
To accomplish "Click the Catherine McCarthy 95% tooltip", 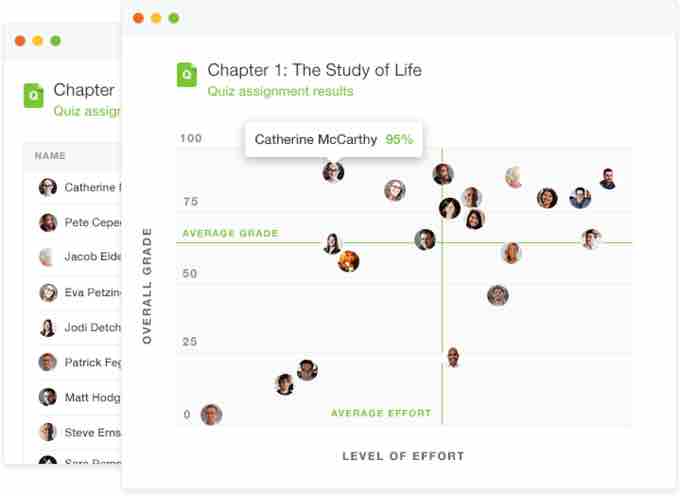I will tap(333, 139).
